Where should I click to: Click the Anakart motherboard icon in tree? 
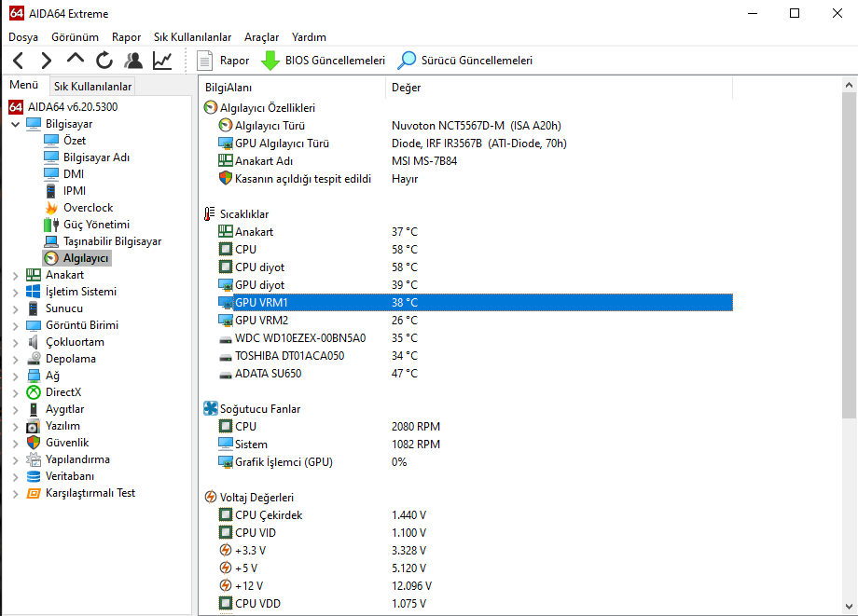pos(34,275)
